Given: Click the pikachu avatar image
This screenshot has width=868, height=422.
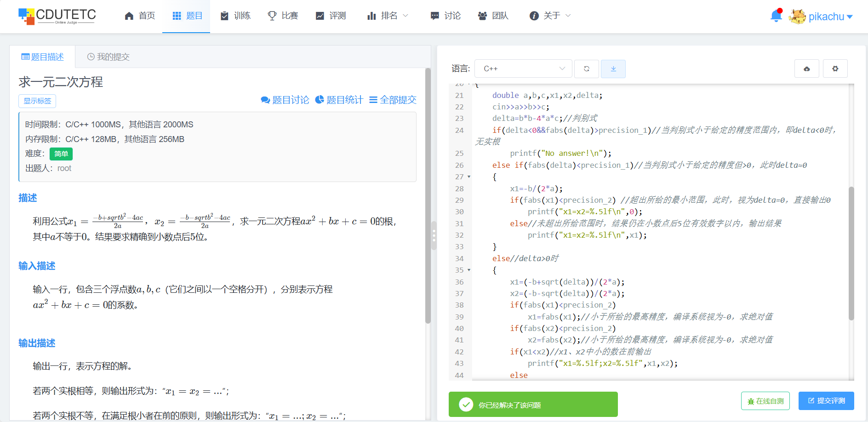Looking at the screenshot, I should (797, 17).
